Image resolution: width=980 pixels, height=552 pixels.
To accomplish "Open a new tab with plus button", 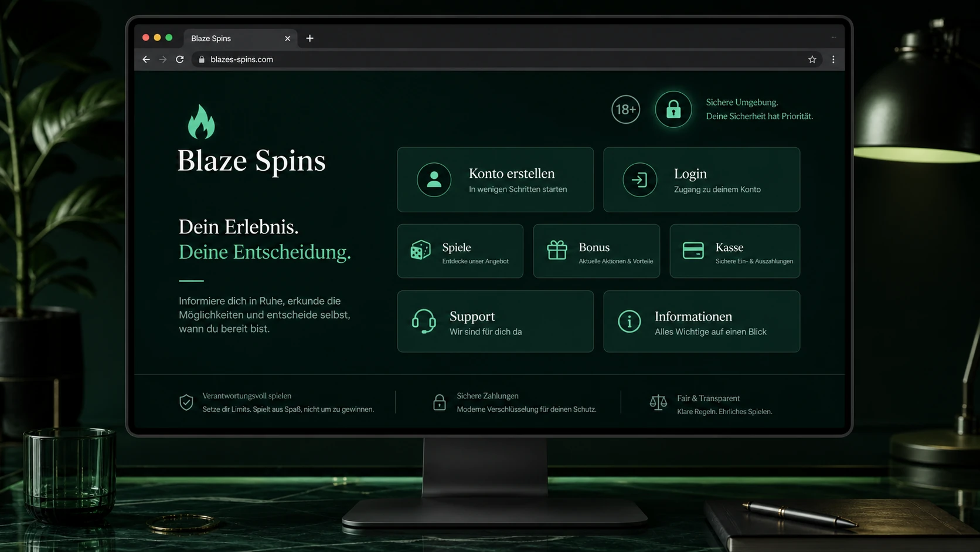I will click(x=310, y=38).
